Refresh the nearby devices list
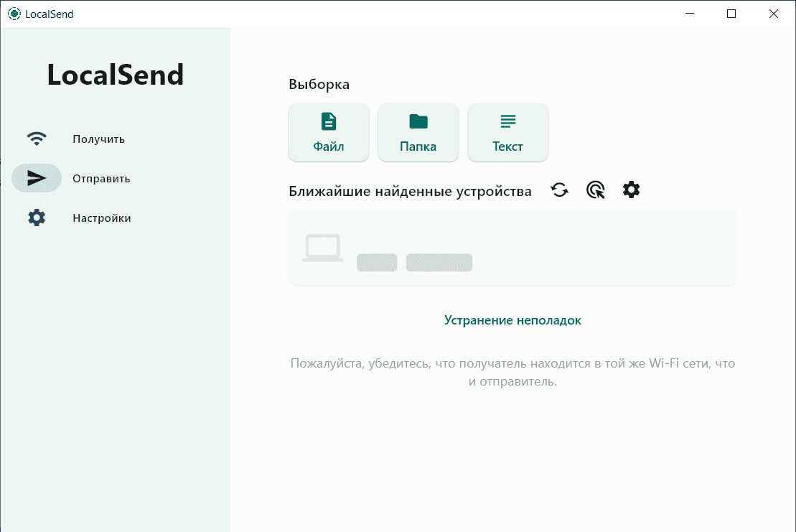 (559, 190)
